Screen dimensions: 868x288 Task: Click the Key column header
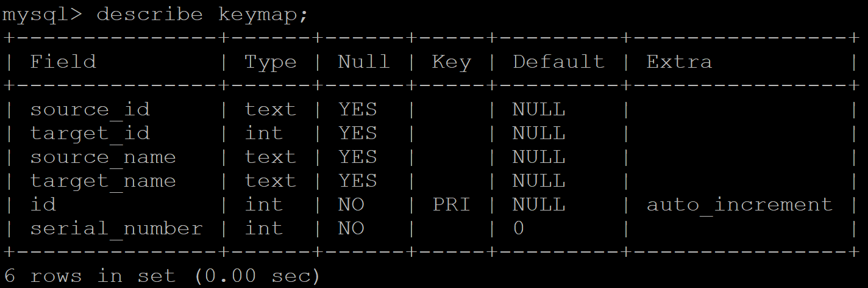click(x=451, y=62)
